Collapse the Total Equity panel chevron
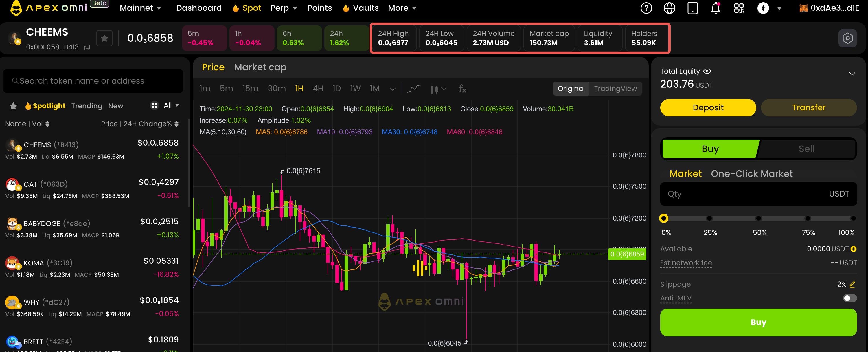 [852, 74]
